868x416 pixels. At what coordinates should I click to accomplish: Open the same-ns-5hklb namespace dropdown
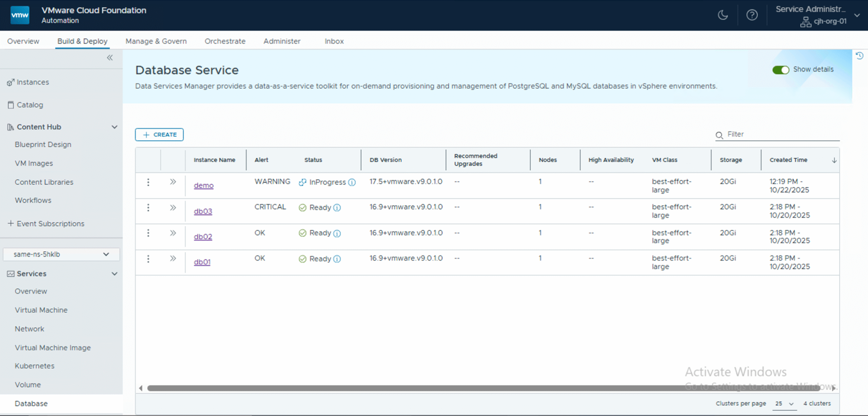pos(61,254)
